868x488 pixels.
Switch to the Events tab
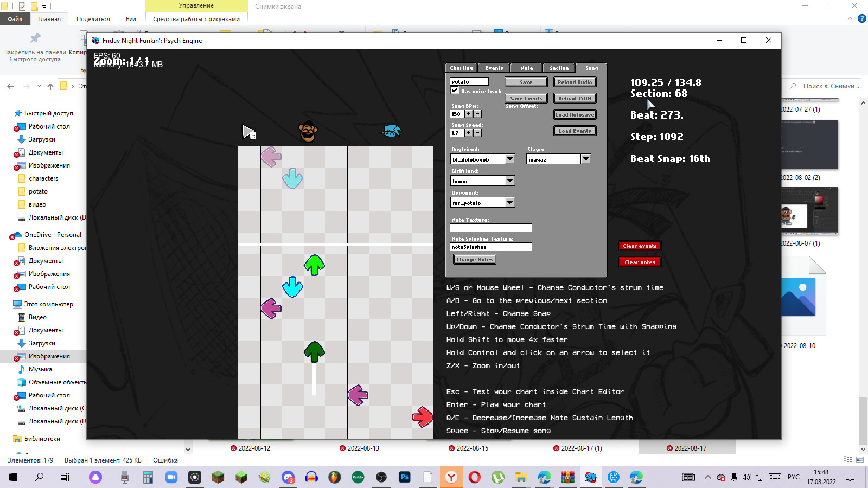pos(494,68)
